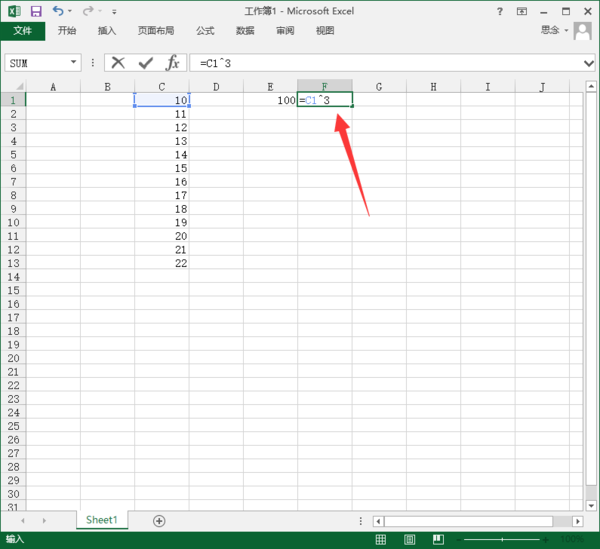Expand the formula bar with chevron
The image size is (600, 549).
click(x=589, y=63)
